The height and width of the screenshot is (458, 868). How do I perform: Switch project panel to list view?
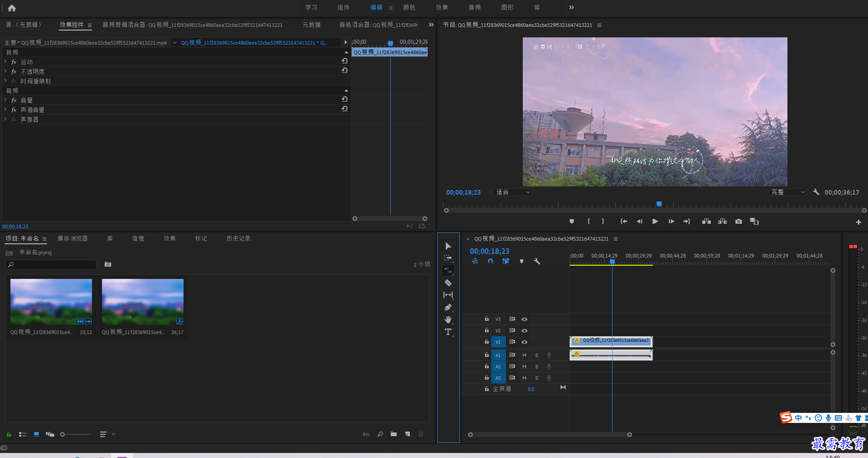22,434
